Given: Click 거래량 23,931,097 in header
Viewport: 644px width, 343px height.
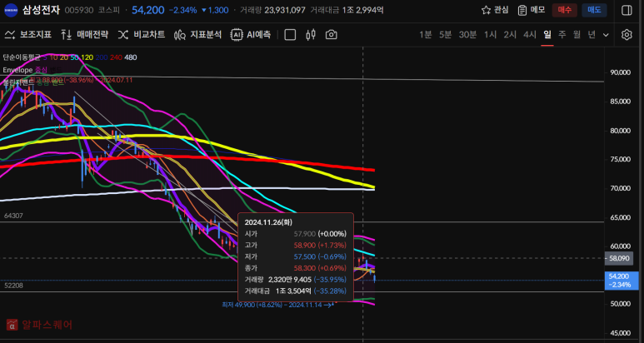Looking at the screenshot, I should pos(272,10).
